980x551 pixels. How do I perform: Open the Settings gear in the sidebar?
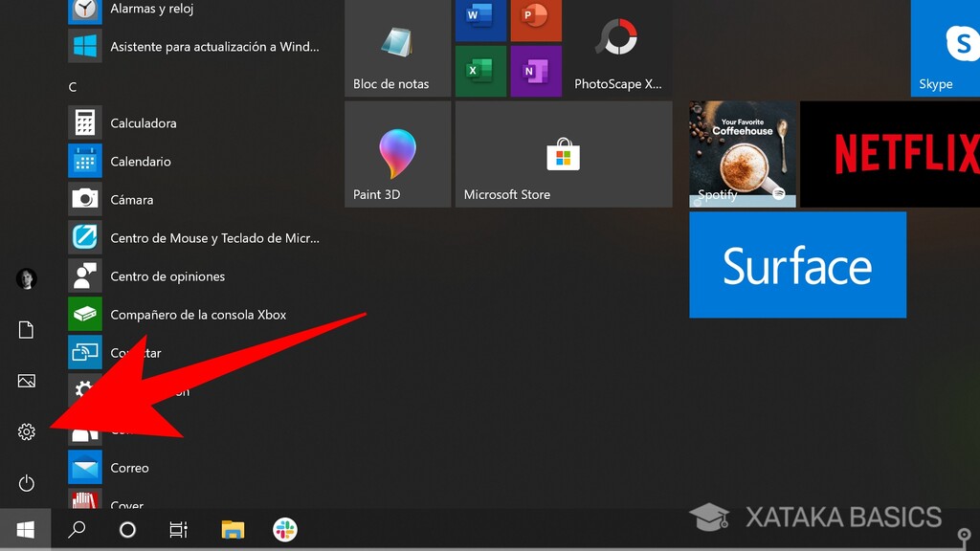26,431
